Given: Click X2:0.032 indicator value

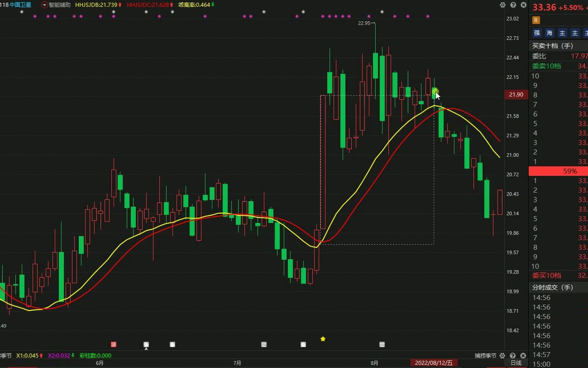Looking at the screenshot, I should click(x=59, y=356).
